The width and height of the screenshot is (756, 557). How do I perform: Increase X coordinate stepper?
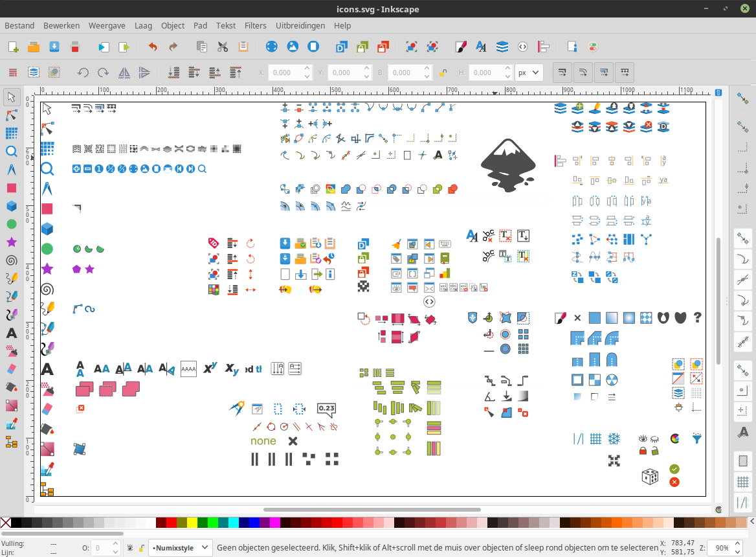pos(307,69)
